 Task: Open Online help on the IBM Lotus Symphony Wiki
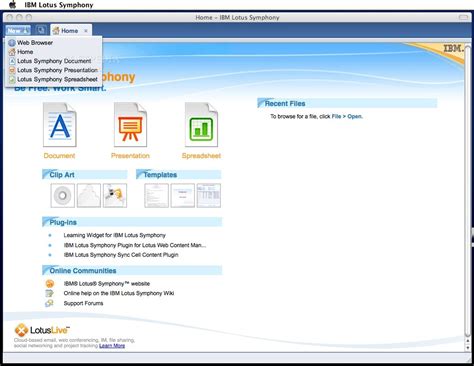coord(119,293)
